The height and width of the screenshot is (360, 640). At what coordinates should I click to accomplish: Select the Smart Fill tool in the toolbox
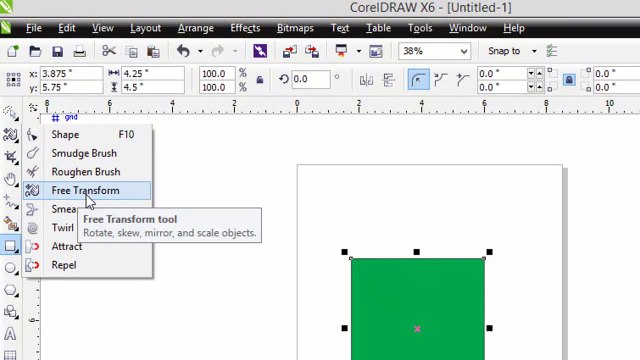coord(10,224)
